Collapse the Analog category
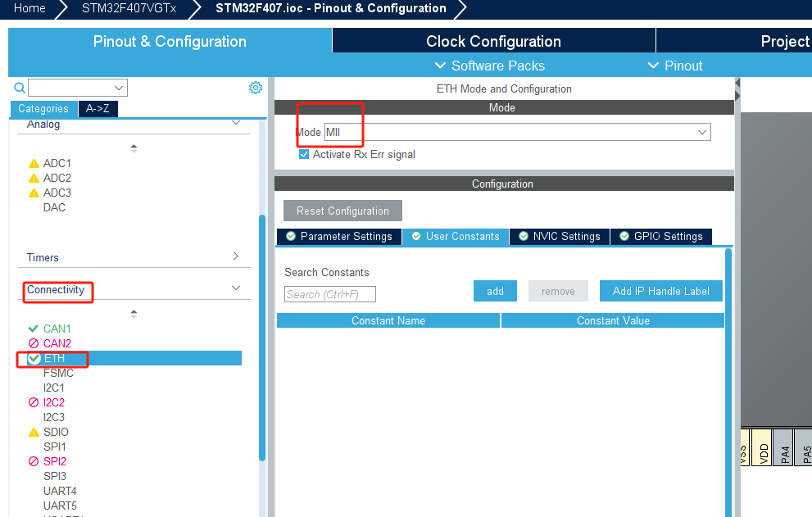Viewport: 812px width, 517px height. 236,123
